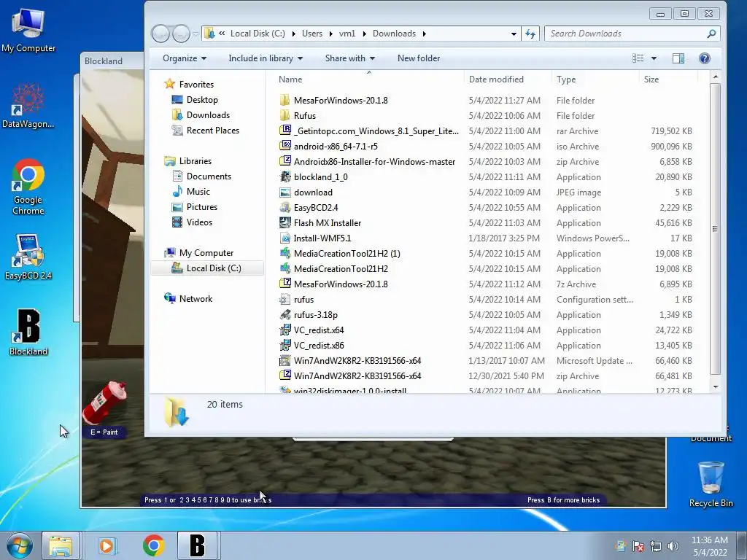
Task: Go to Local Disk (C:) in breadcrumb
Action: click(x=258, y=34)
